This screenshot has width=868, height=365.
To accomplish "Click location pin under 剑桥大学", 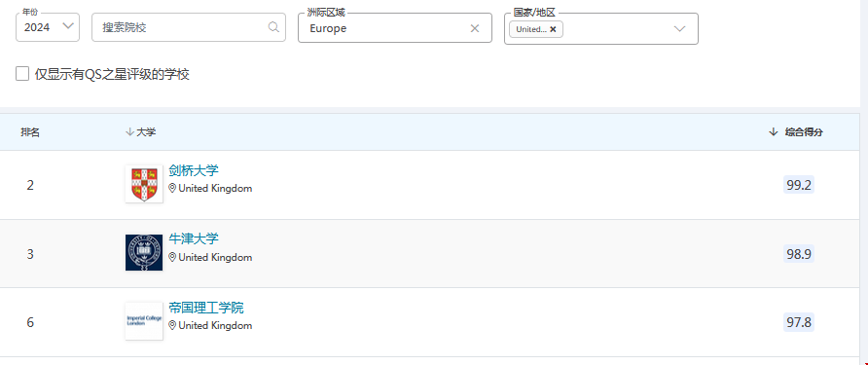I will tap(172, 188).
